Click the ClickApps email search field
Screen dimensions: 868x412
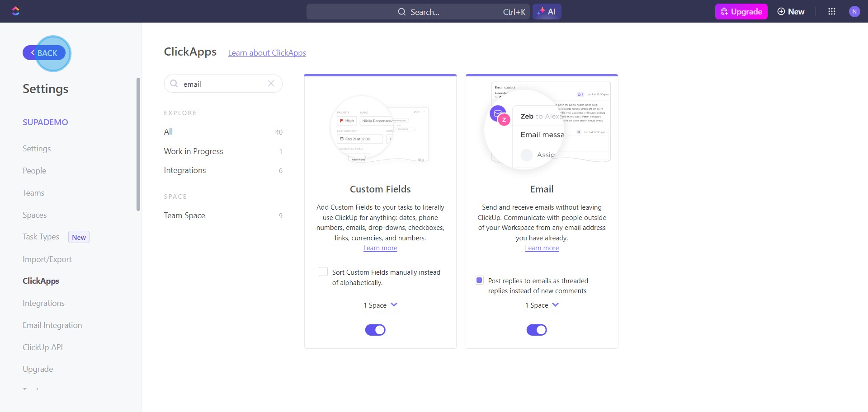click(x=223, y=84)
